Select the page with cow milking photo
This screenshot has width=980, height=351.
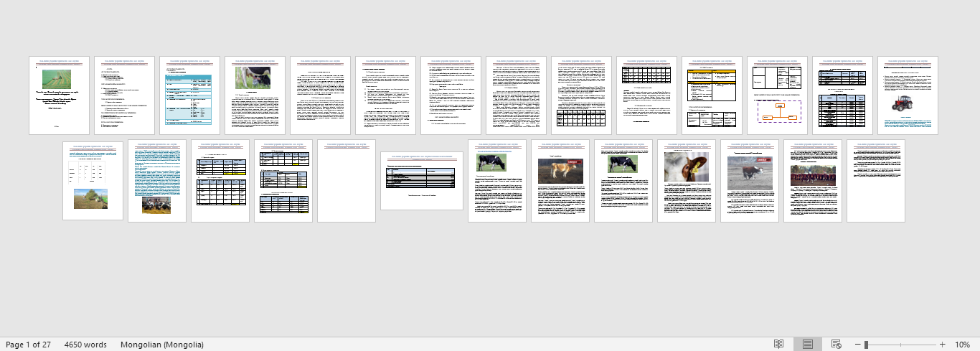tap(255, 95)
